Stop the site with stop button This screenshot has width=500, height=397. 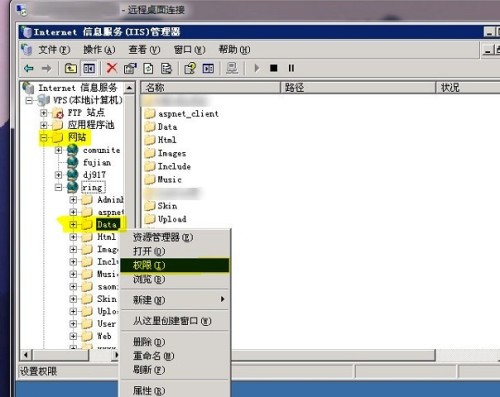pos(274,68)
